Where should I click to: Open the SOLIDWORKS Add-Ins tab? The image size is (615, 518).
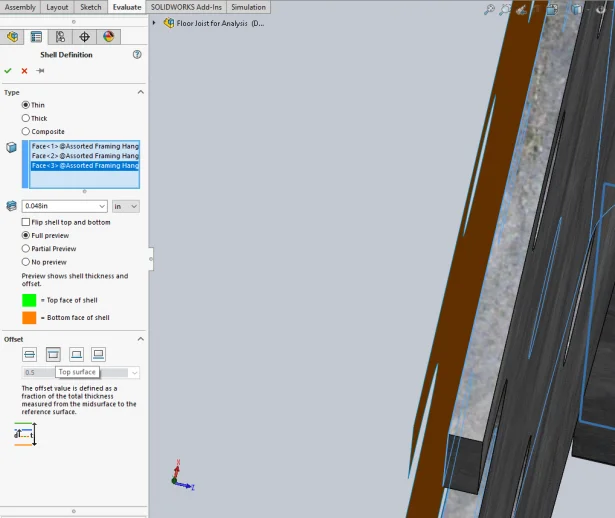[x=186, y=7]
